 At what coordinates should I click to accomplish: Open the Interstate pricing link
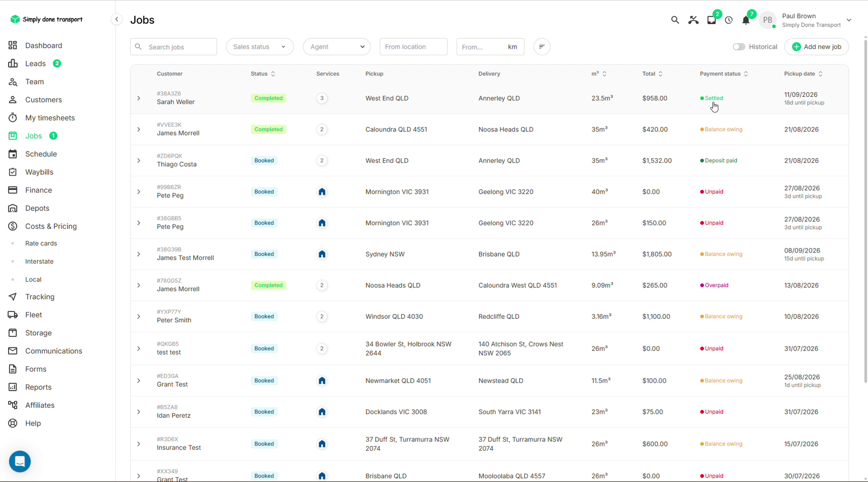tap(39, 262)
